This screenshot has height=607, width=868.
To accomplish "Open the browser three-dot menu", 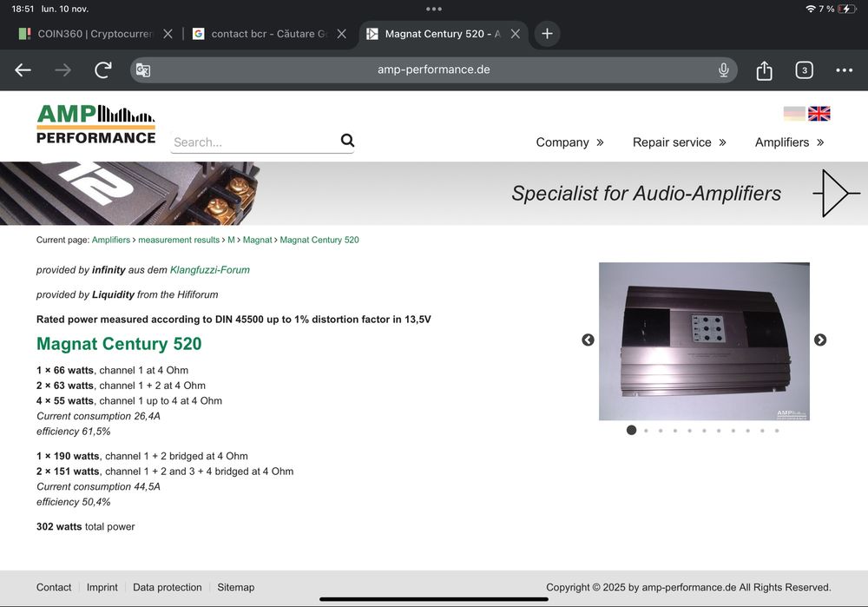I will click(845, 70).
